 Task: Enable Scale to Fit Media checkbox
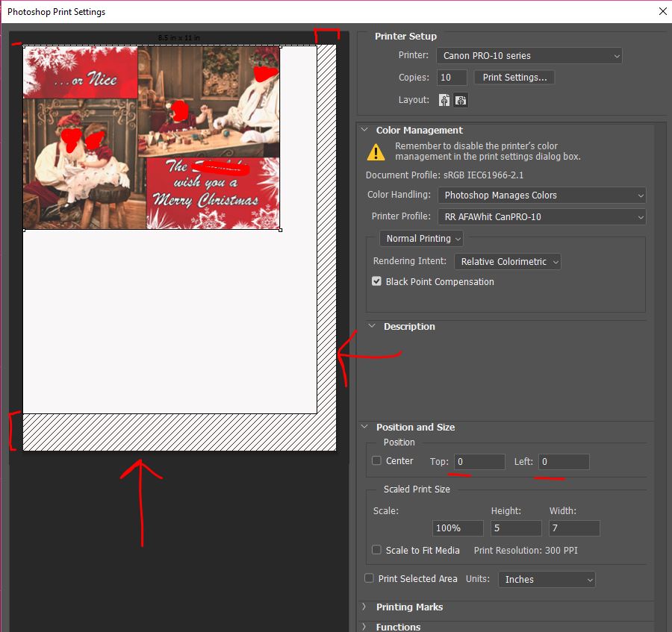tap(377, 551)
